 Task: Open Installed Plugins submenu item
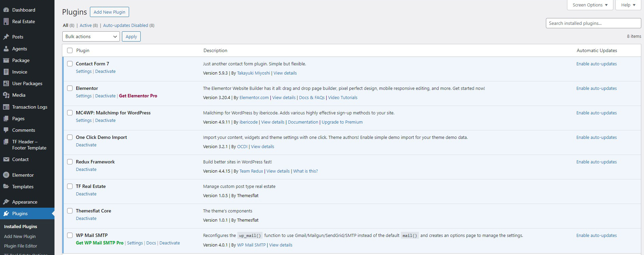pos(20,226)
